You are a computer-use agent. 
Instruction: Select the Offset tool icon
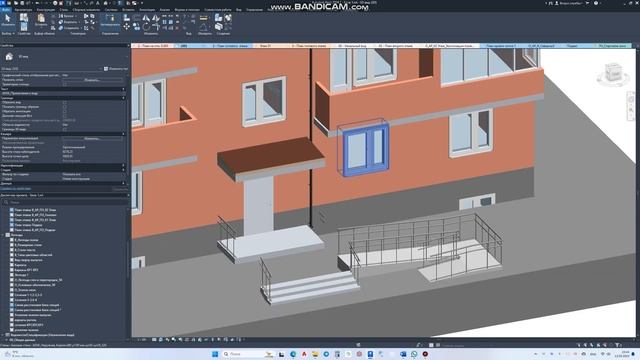pos(136,18)
